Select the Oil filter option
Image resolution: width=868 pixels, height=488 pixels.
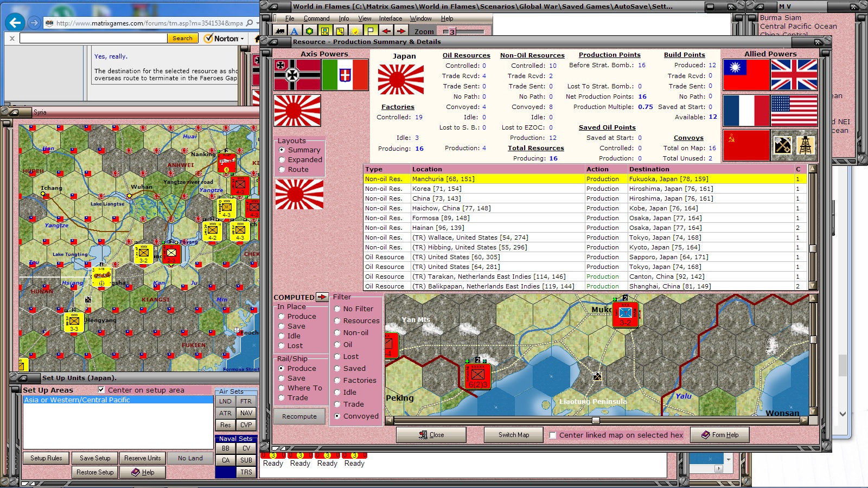[338, 344]
